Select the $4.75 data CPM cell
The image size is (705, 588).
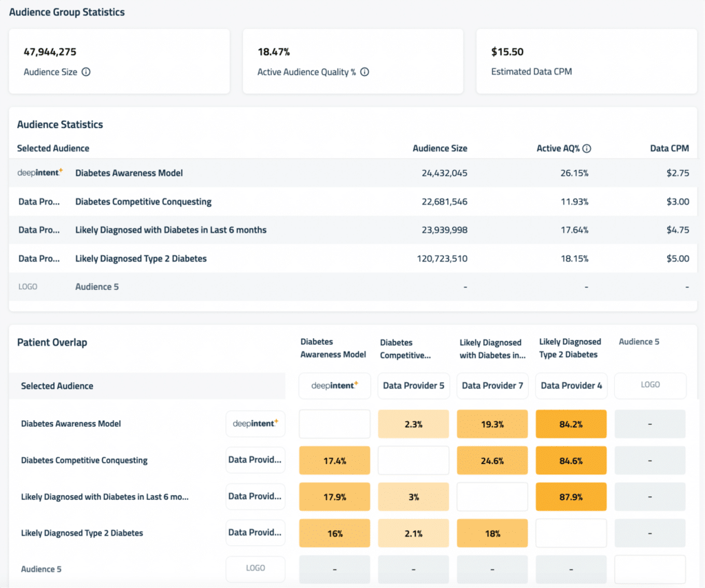coord(677,230)
